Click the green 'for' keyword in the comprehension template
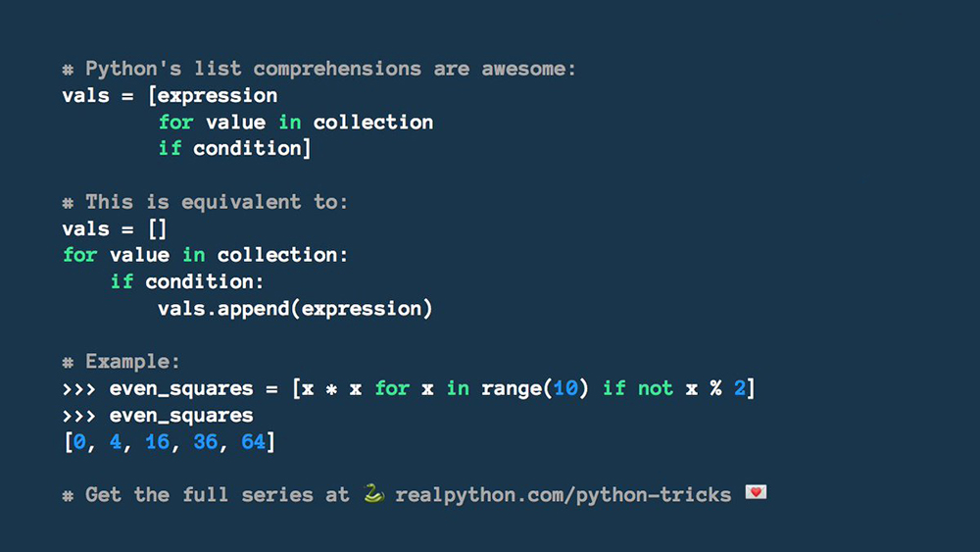The image size is (980, 552). 175,122
